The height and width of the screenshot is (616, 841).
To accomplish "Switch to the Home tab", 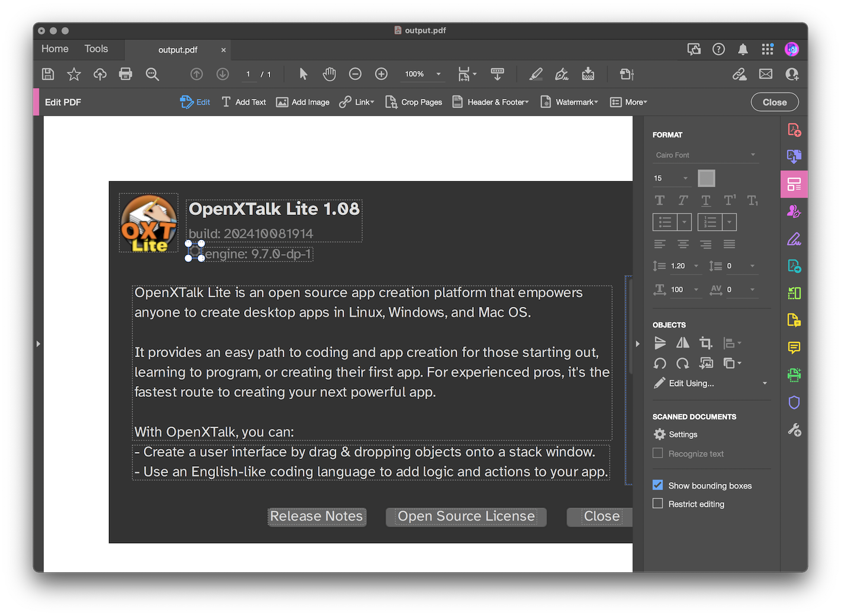I will (55, 49).
